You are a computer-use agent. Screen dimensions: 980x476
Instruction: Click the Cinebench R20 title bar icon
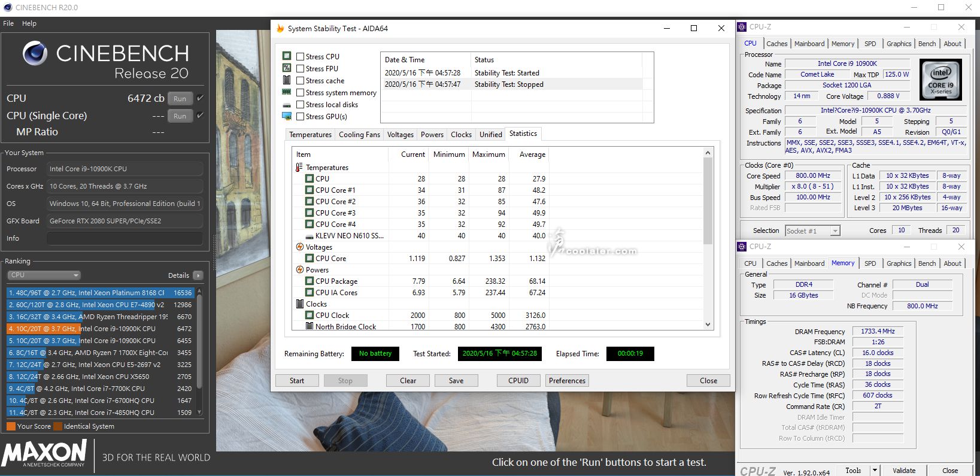pos(8,8)
